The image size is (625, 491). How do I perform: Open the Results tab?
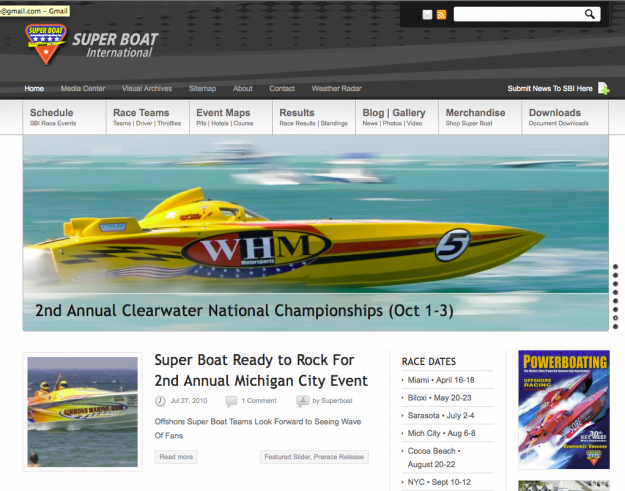tap(314, 117)
